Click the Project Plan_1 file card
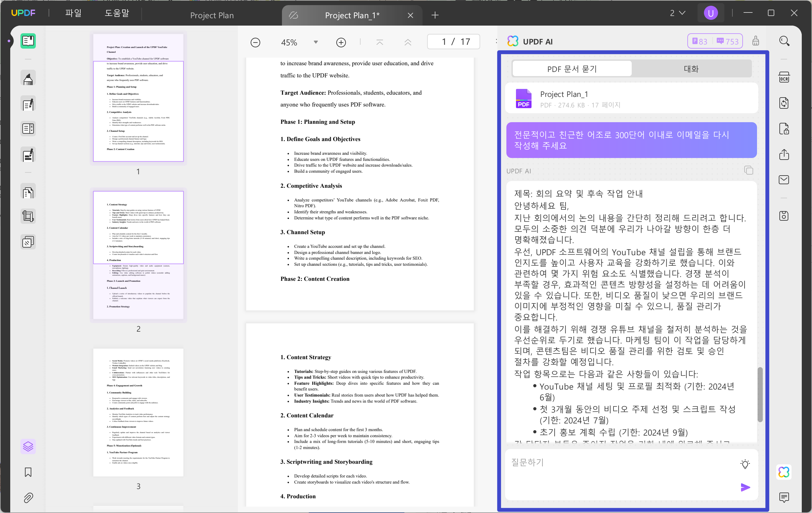Image resolution: width=812 pixels, height=513 pixels. coord(631,98)
